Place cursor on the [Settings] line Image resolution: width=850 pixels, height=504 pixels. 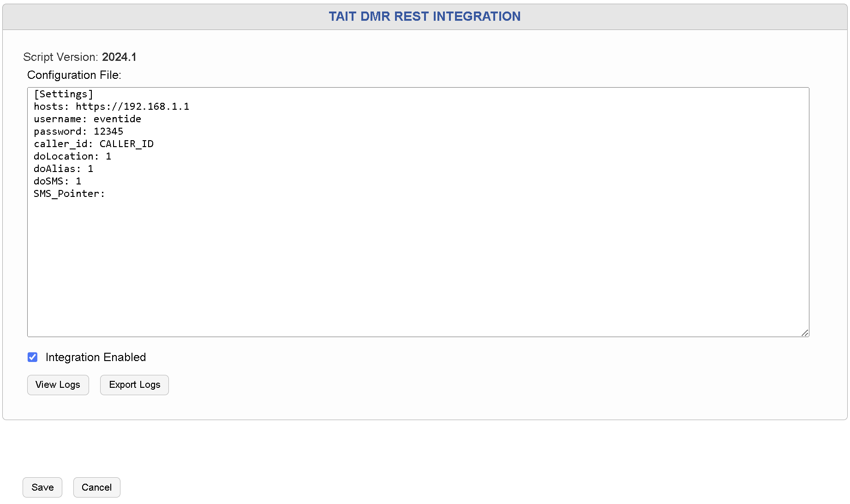click(63, 94)
